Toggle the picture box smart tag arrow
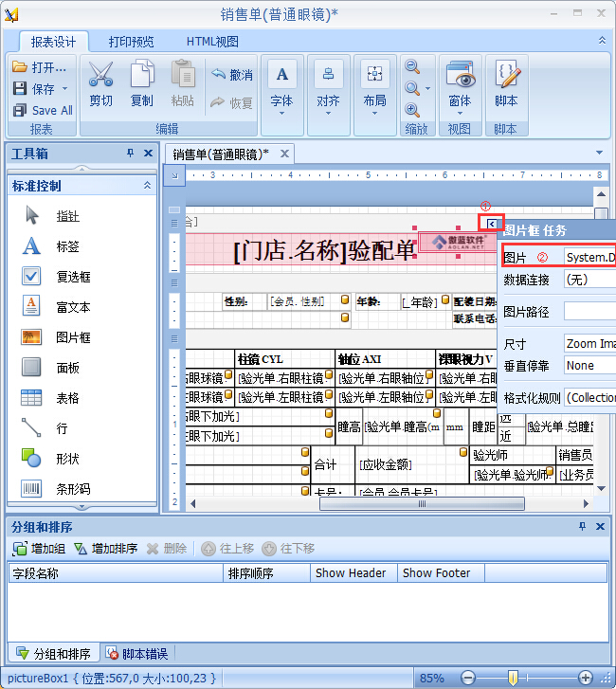616x689 pixels. (491, 223)
